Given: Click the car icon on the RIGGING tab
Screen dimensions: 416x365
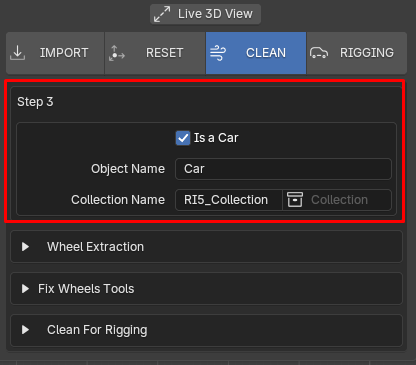Looking at the screenshot, I should click(x=319, y=53).
